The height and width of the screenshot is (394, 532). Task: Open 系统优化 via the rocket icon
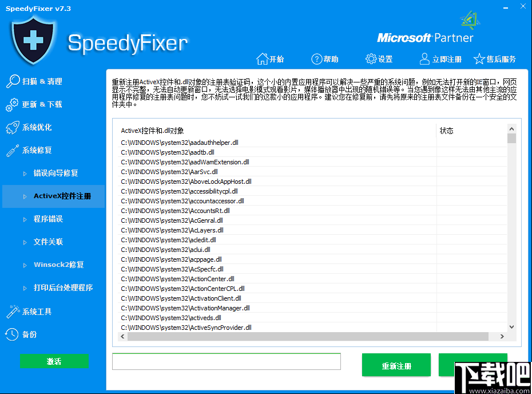[x=12, y=127]
